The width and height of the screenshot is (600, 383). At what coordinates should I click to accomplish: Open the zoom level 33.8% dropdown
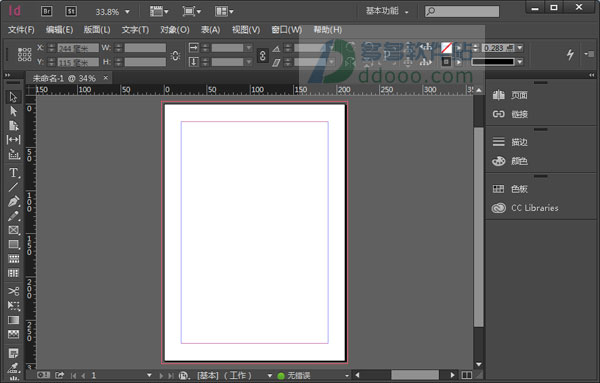pyautogui.click(x=127, y=12)
